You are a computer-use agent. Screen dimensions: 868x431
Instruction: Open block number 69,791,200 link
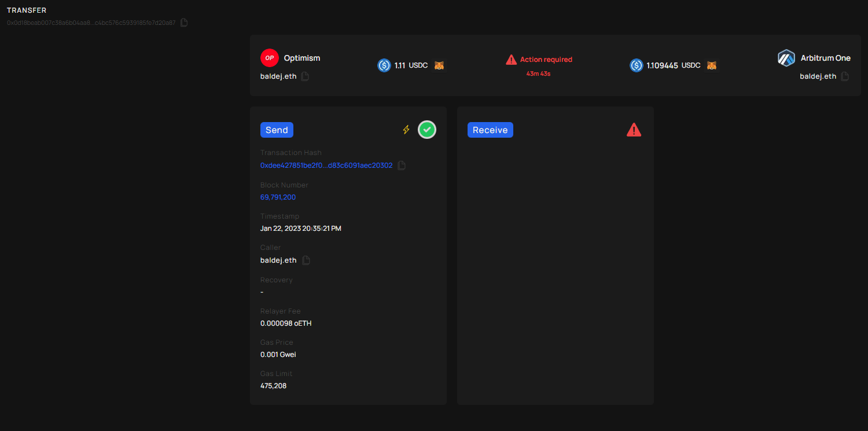(278, 197)
